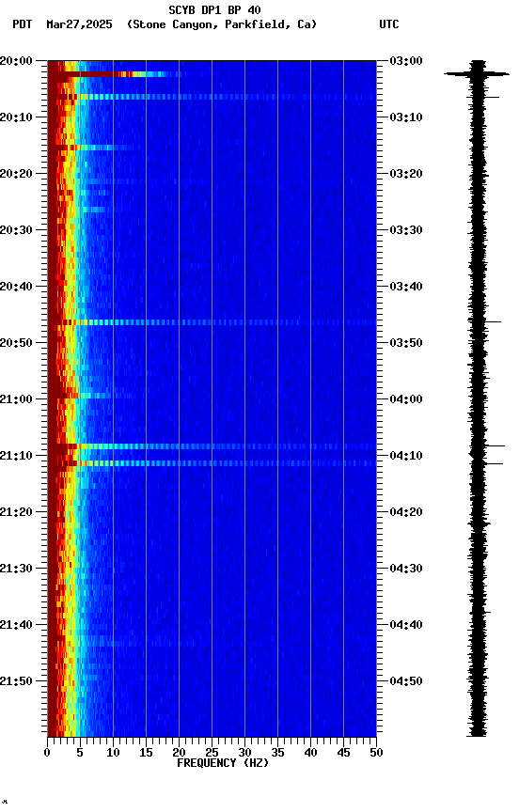Click the '04:20' UTC time label
This screenshot has width=519, height=812.
(406, 513)
